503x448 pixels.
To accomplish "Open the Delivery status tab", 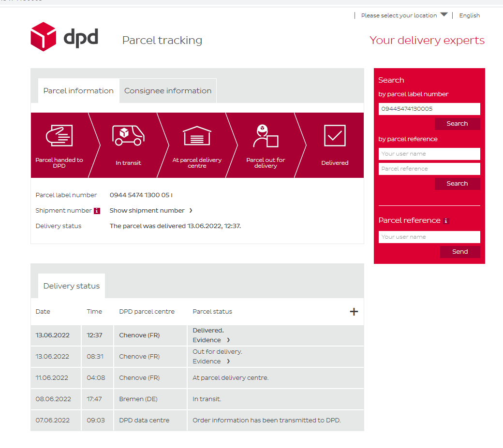I will point(72,286).
